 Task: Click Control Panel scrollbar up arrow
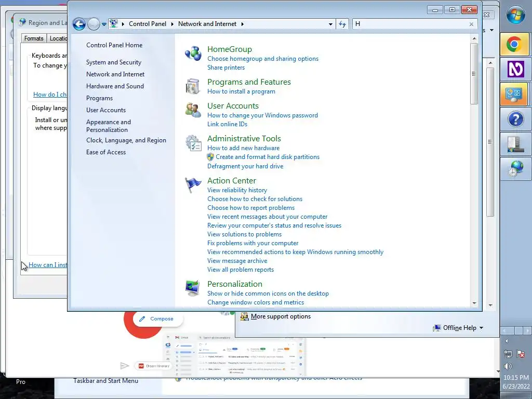pyautogui.click(x=474, y=38)
